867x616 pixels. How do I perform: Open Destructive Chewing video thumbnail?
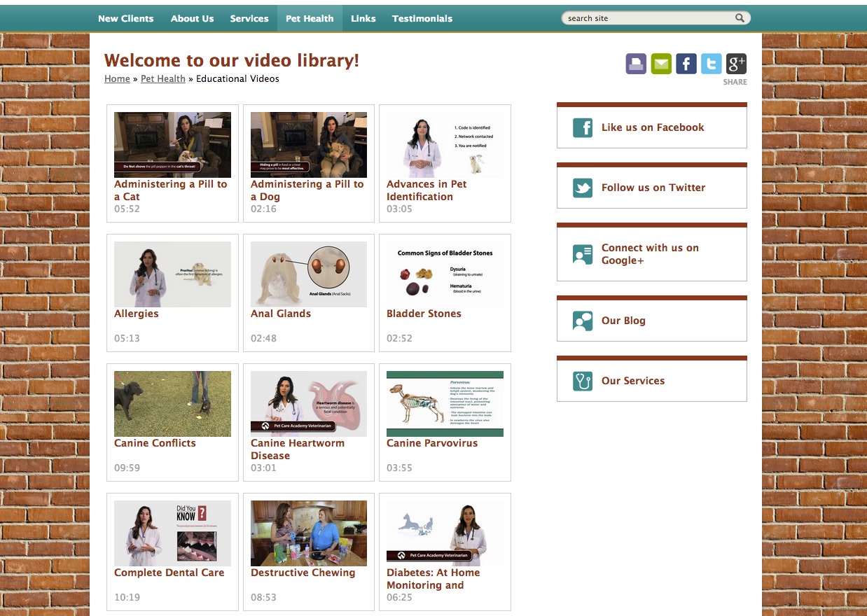tap(309, 533)
